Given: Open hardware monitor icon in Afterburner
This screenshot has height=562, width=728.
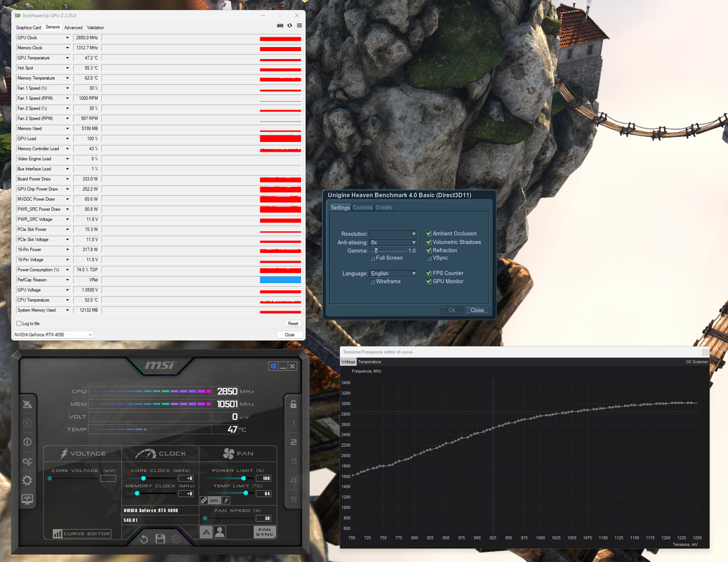Looking at the screenshot, I should pyautogui.click(x=27, y=499).
